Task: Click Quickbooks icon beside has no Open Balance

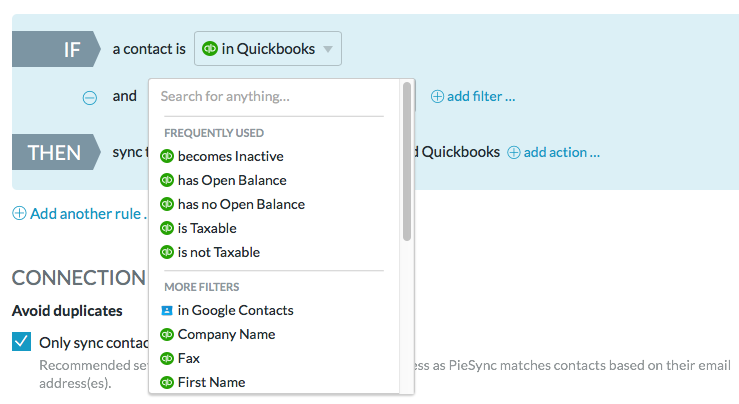Action: (167, 204)
